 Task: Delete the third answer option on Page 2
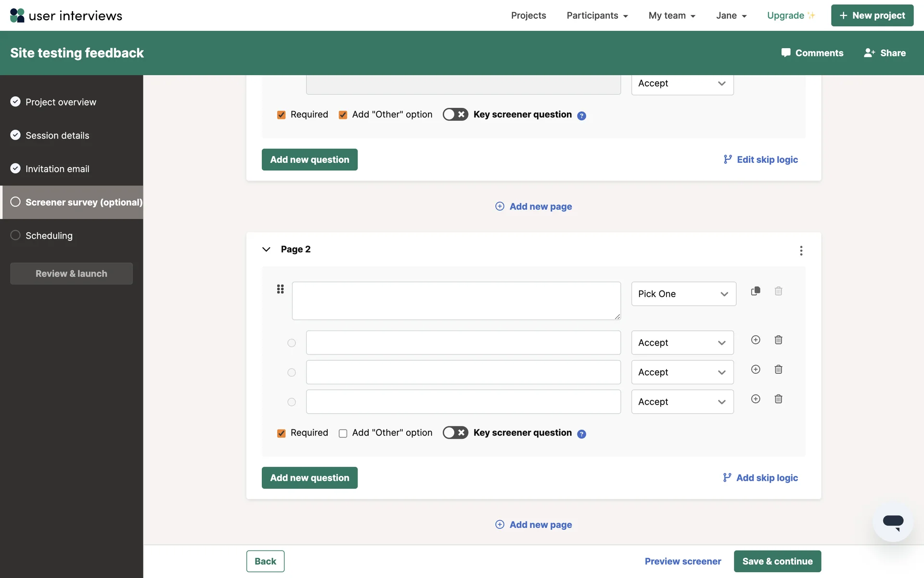point(778,399)
